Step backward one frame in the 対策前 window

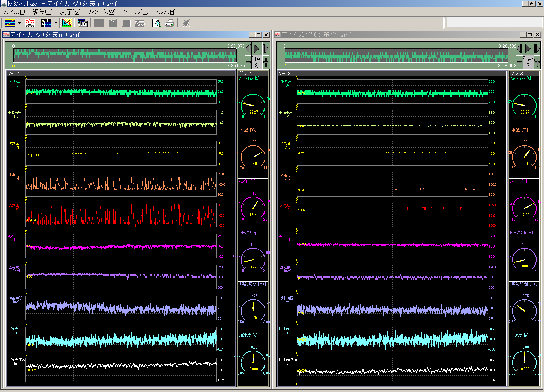pos(248,49)
